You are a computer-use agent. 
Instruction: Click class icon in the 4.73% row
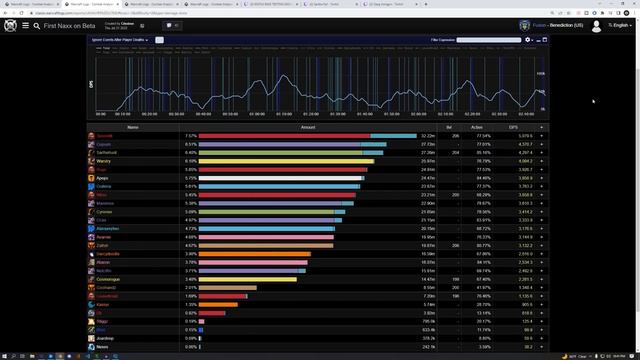[x=91, y=229]
